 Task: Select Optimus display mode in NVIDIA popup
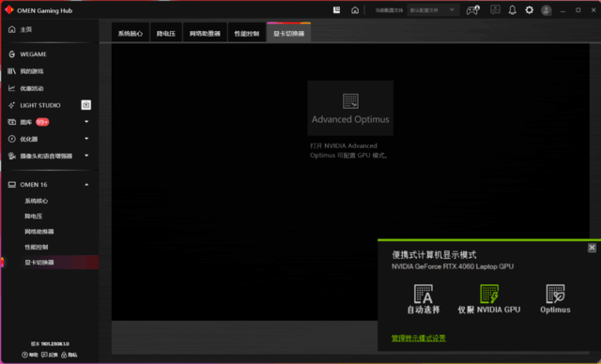point(555,299)
